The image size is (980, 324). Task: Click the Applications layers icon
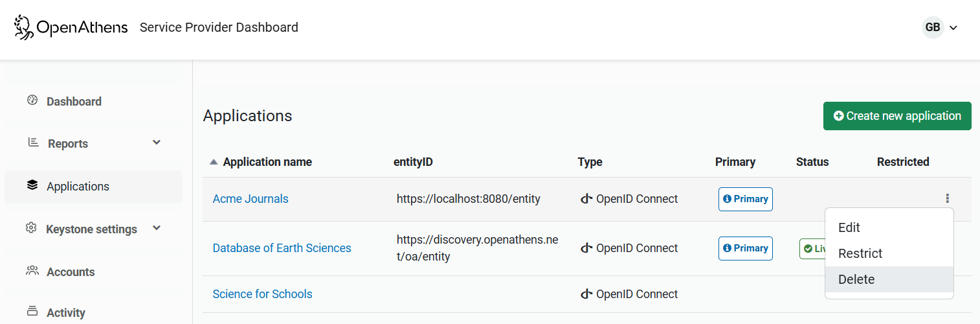pyautogui.click(x=32, y=185)
